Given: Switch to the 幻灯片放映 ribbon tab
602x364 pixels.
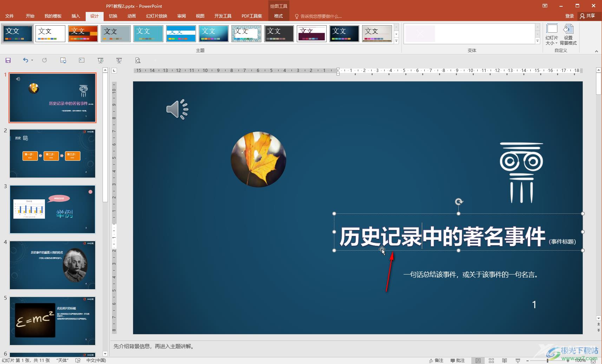Looking at the screenshot, I should [x=157, y=16].
